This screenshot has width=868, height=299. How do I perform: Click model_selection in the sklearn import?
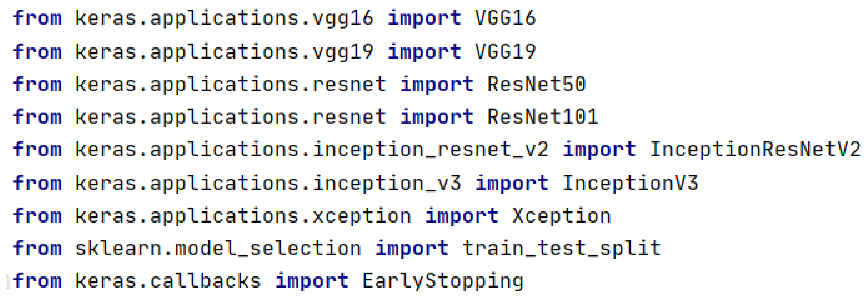click(x=268, y=248)
